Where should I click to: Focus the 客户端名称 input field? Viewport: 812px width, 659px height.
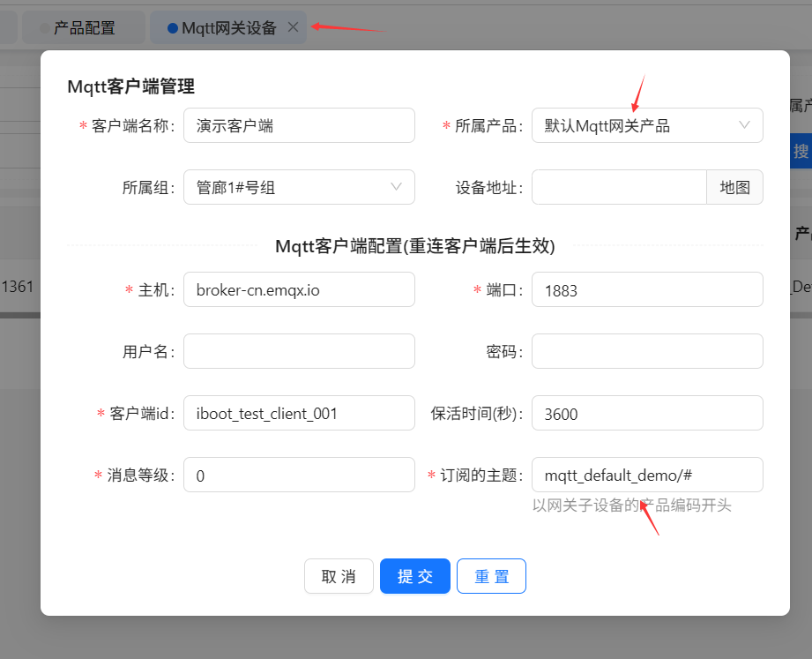click(x=299, y=125)
